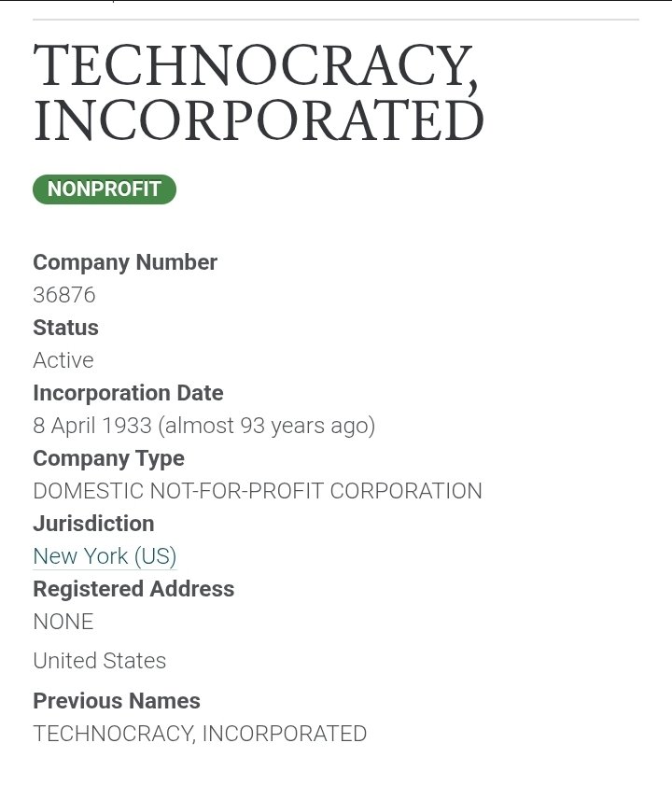Click the horizontal divider above the heading
The height and width of the screenshot is (785, 672).
336,20
